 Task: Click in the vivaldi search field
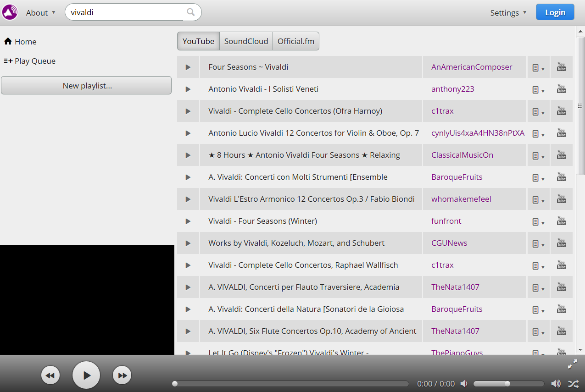pyautogui.click(x=124, y=12)
